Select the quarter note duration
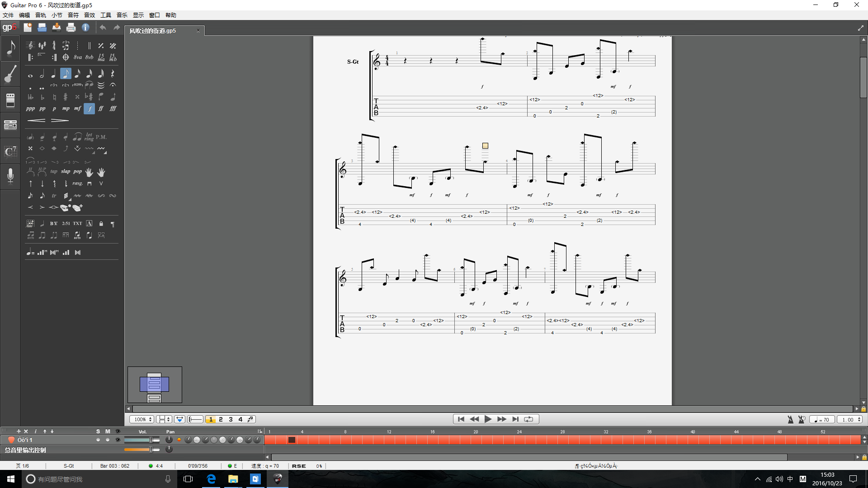 pyautogui.click(x=54, y=74)
